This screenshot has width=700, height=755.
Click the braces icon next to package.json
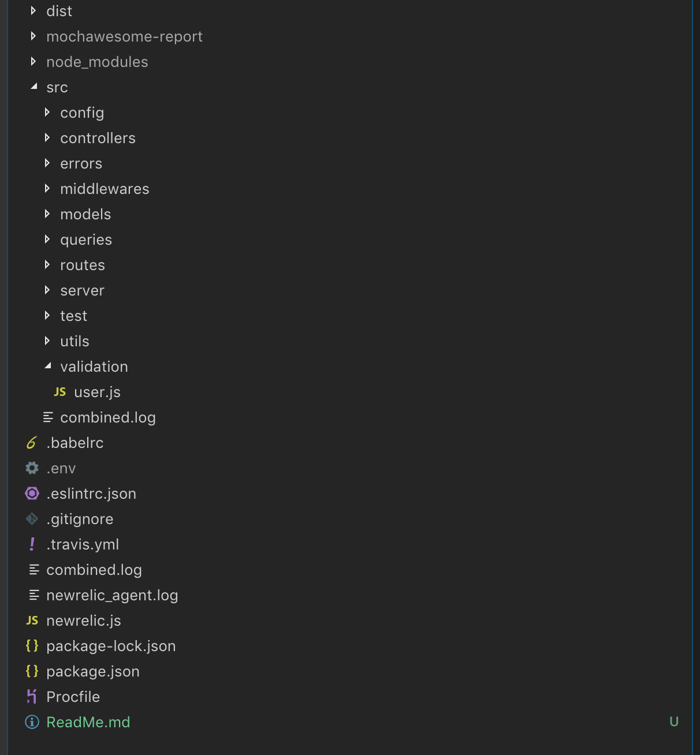tap(32, 671)
